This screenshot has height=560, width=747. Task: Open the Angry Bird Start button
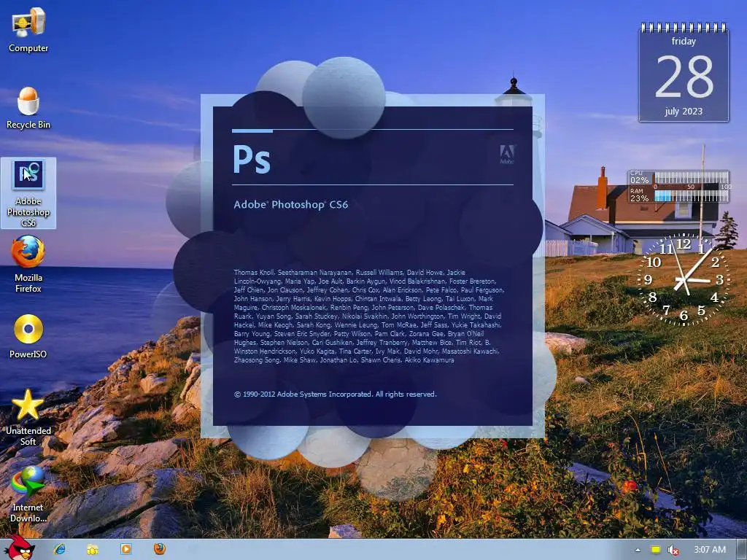pyautogui.click(x=19, y=548)
